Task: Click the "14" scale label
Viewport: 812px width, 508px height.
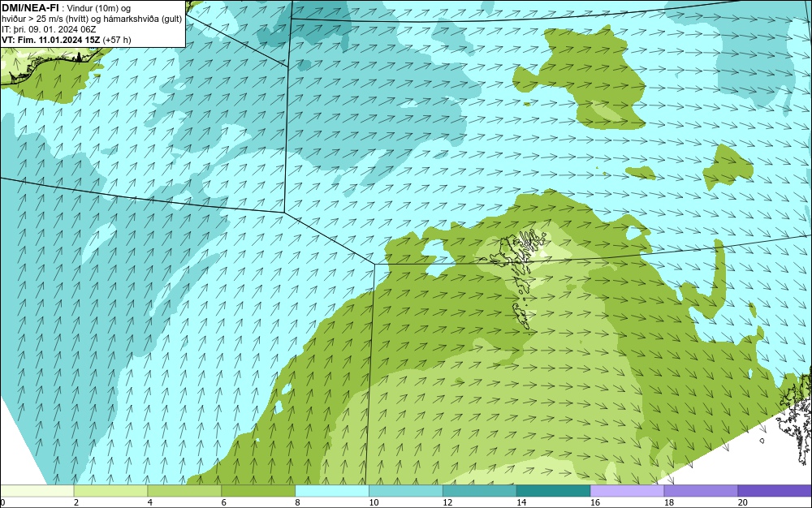Action: (x=521, y=502)
